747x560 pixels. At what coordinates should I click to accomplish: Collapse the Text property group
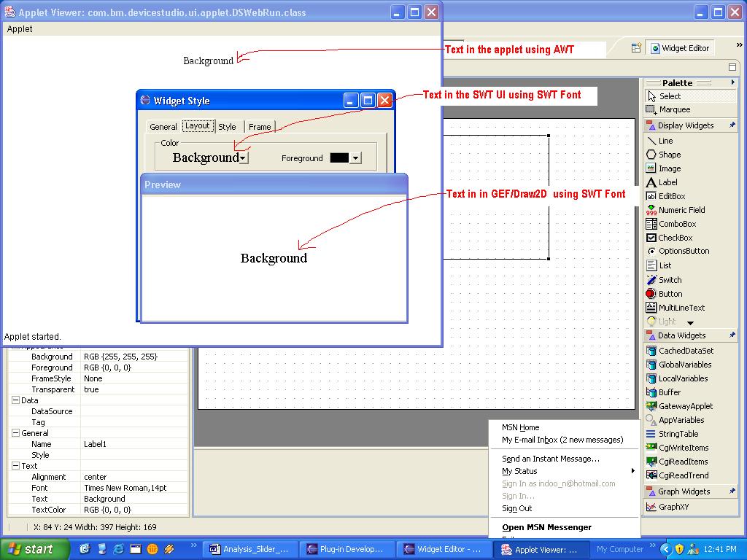point(15,466)
